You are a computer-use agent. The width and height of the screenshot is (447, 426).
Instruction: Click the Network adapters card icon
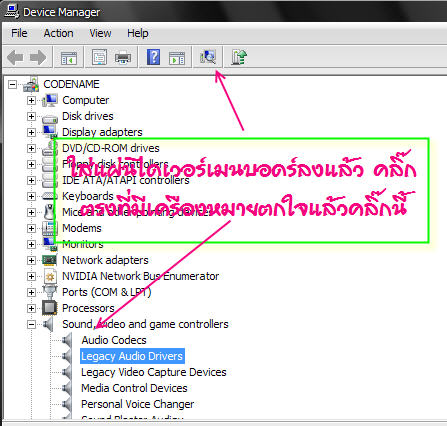coord(50,260)
